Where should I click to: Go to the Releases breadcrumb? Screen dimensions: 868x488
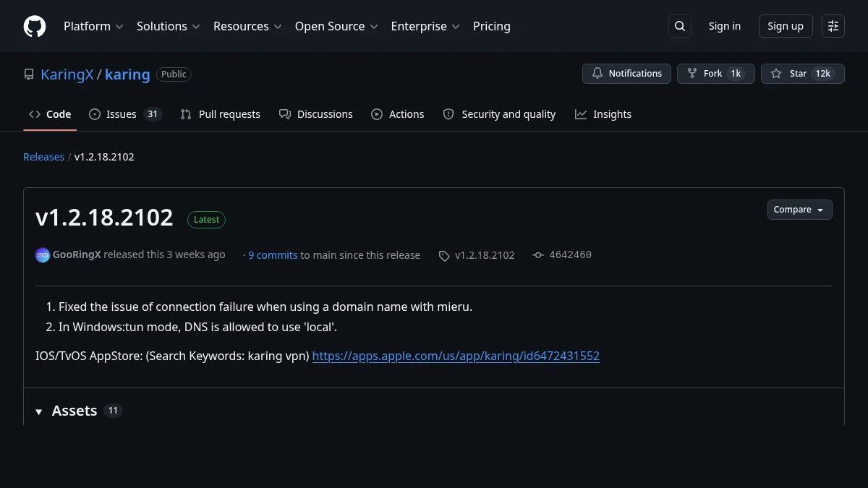[43, 157]
